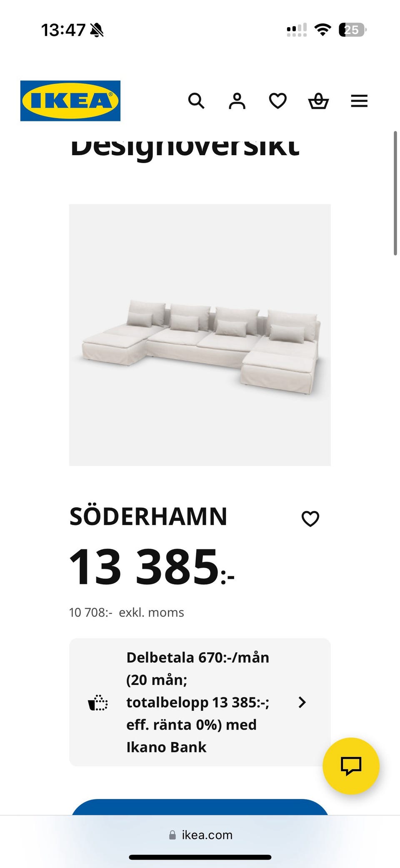Click the Ikano Bank installment payment icon
The image size is (400, 868).
click(x=98, y=702)
